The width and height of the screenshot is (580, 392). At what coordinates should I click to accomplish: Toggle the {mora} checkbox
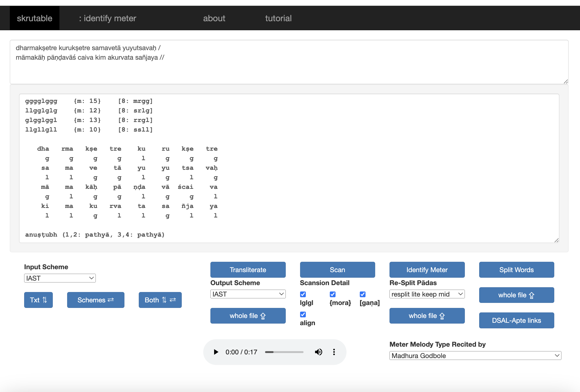(333, 294)
